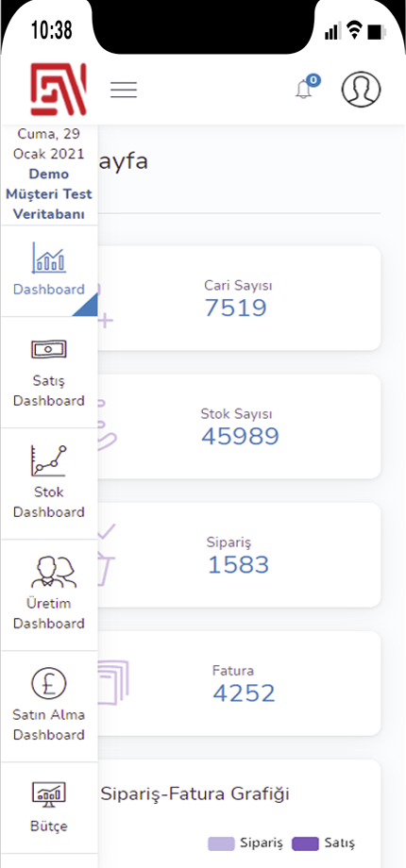
Task: Open Satın Alma Dashboard pound icon
Action: pos(49,683)
